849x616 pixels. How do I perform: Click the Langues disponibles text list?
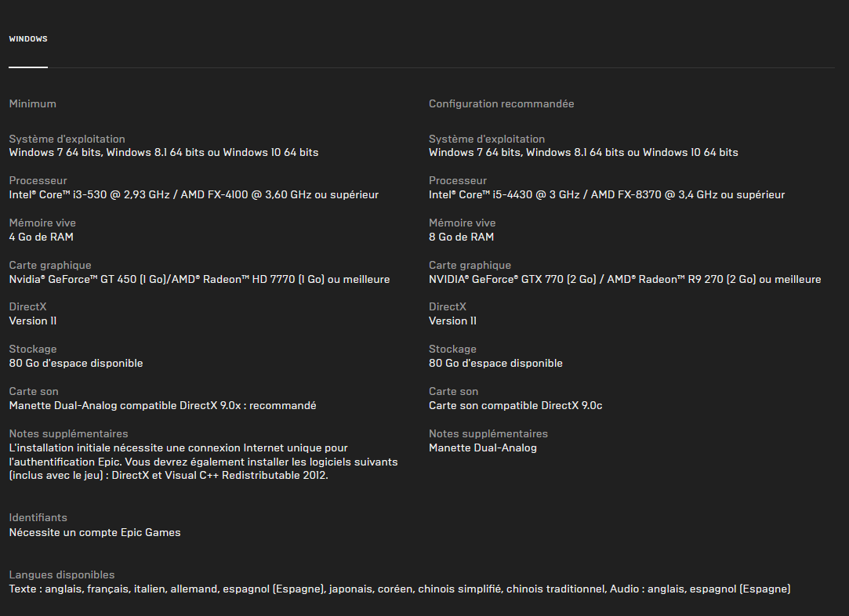click(400, 589)
